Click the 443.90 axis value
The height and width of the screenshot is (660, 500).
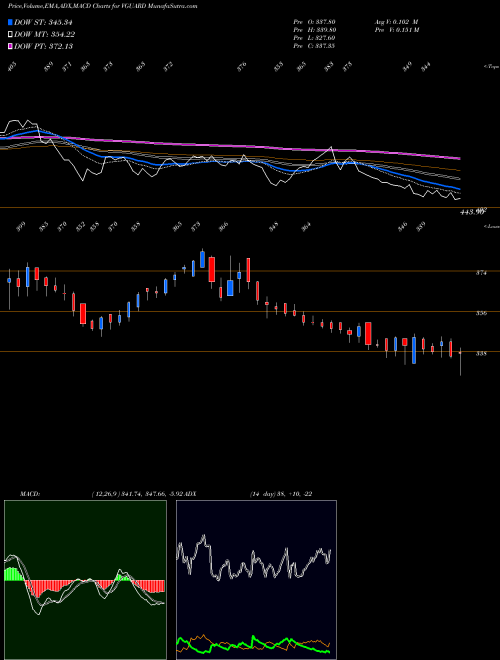[472, 213]
